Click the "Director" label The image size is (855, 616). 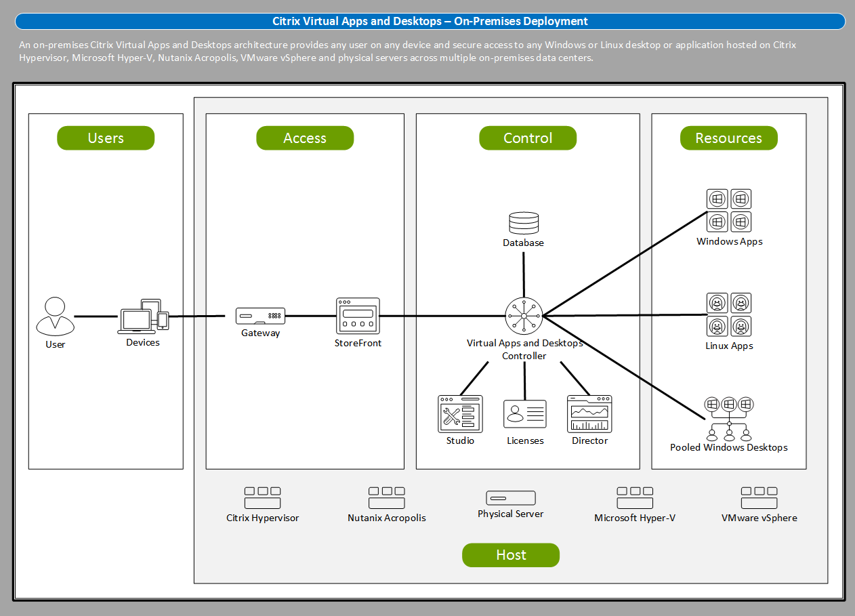(589, 440)
